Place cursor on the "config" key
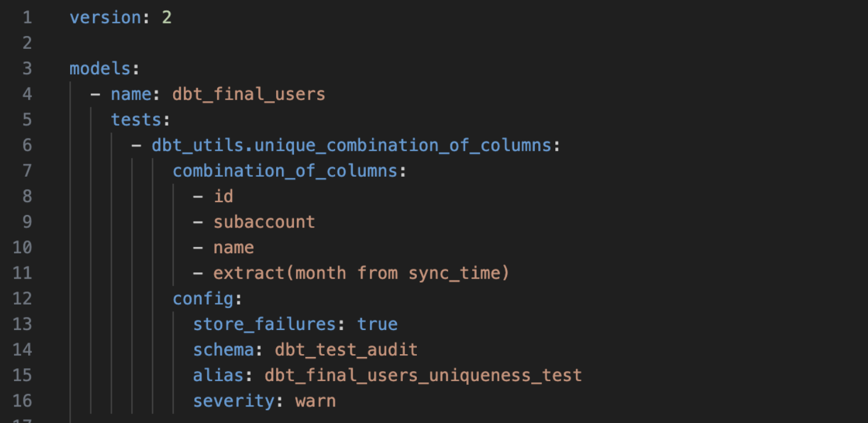This screenshot has width=868, height=423. coord(203,299)
